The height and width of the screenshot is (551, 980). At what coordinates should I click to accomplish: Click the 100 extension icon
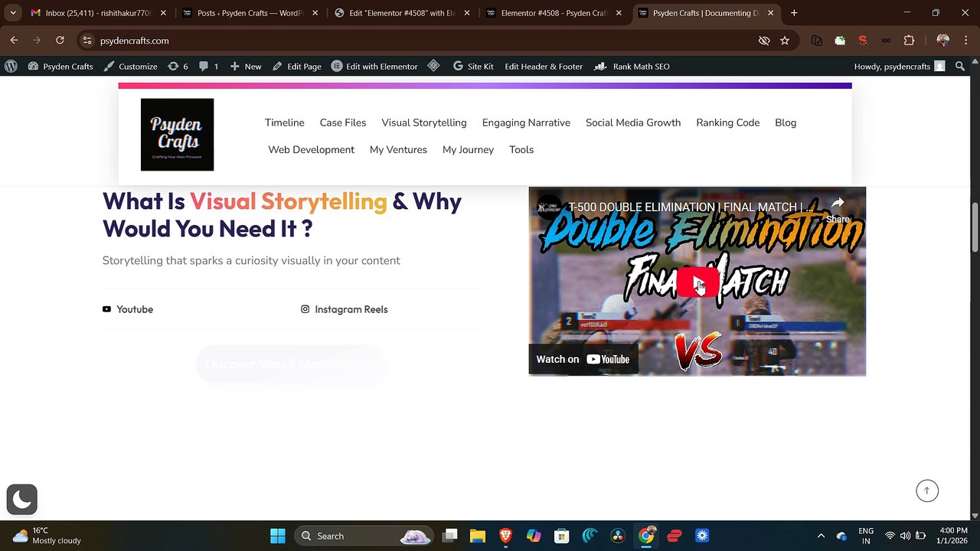pos(886,41)
